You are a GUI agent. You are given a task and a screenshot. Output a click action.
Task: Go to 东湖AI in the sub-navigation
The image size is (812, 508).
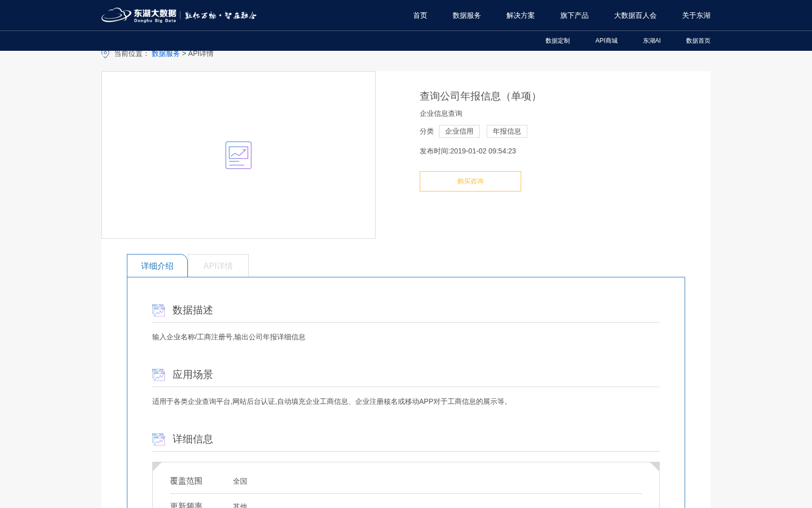coord(652,41)
